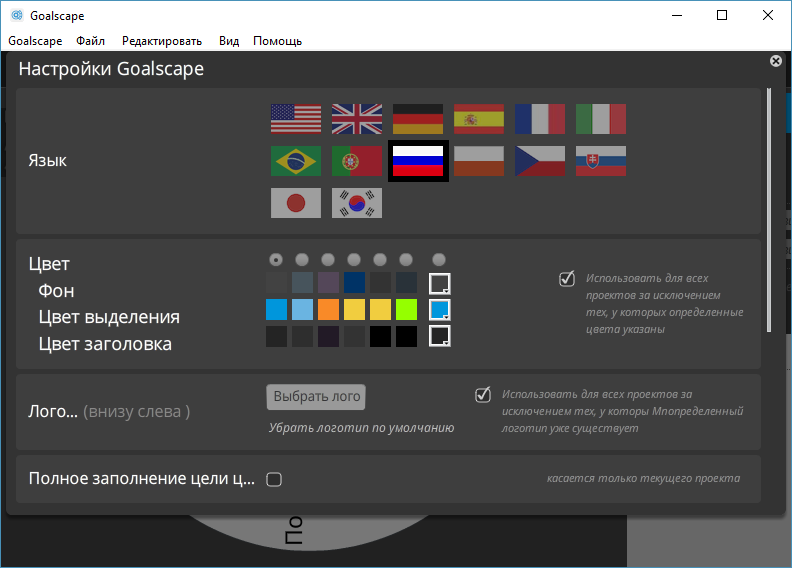Maximize the Goalscape window
Image resolution: width=792 pixels, height=568 pixels.
coord(722,16)
